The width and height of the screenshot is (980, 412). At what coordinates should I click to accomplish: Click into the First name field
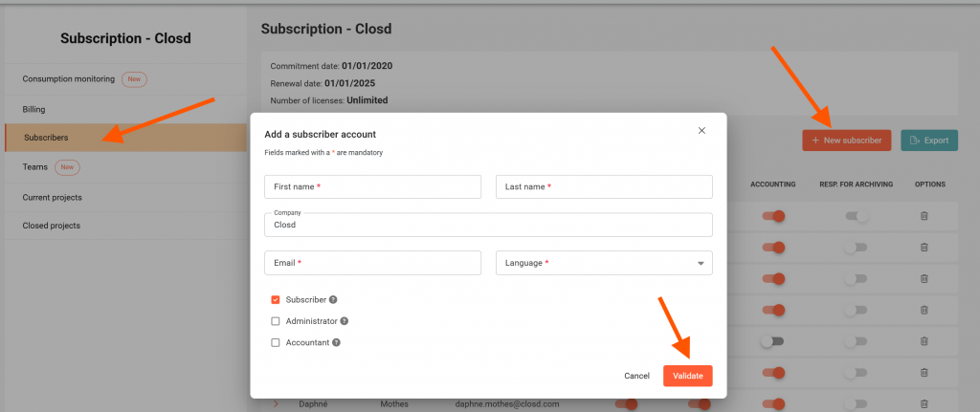coord(372,186)
